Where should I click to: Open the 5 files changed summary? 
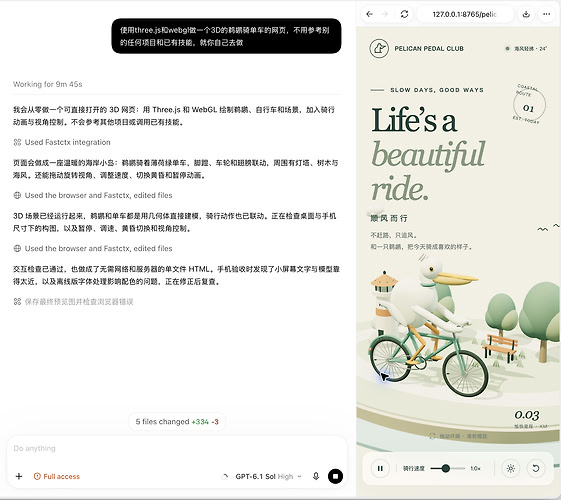coord(177,422)
